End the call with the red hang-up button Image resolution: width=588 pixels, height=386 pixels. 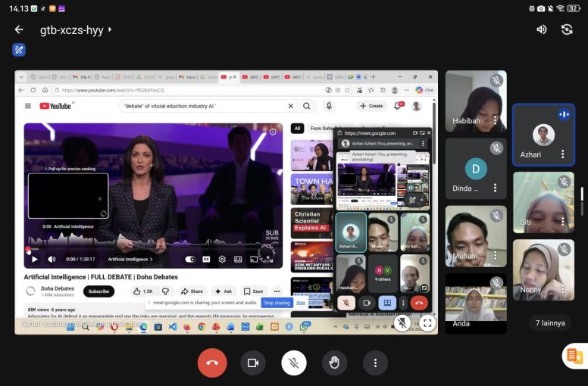tap(212, 363)
